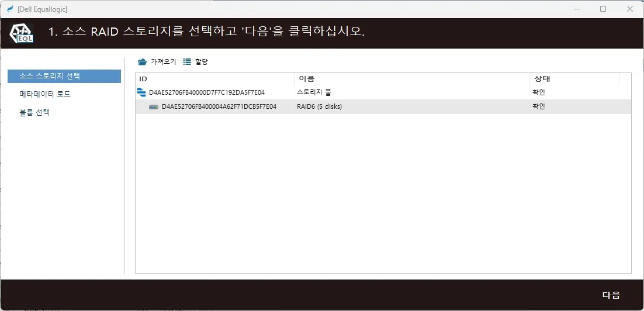Click the EQL logo in header
This screenshot has height=311, width=644.
coord(22,33)
